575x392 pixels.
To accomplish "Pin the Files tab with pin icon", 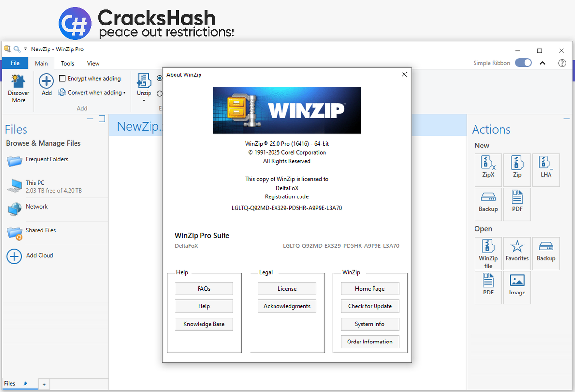I will pyautogui.click(x=25, y=384).
